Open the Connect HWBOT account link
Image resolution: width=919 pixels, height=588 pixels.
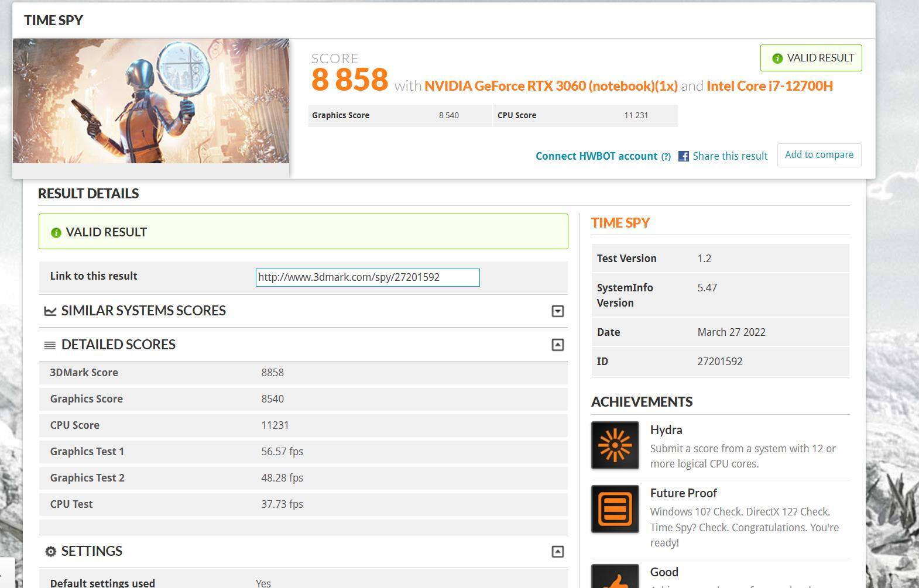(596, 156)
